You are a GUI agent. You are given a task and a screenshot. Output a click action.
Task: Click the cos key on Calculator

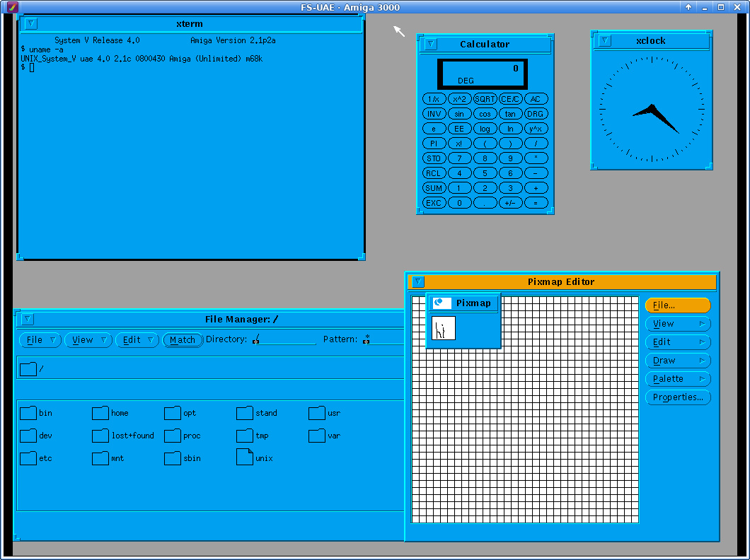tap(485, 114)
